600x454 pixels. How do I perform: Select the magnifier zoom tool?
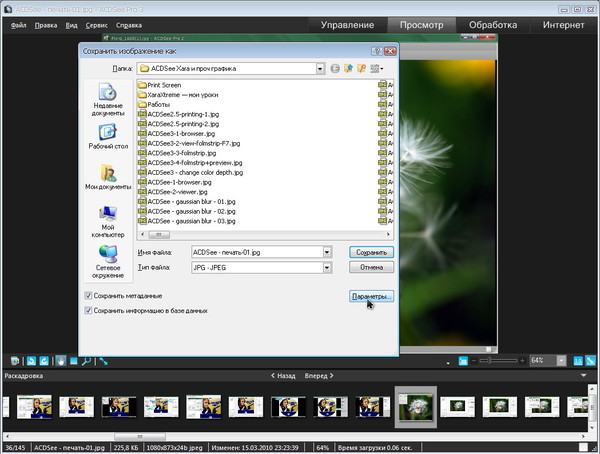[x=86, y=361]
